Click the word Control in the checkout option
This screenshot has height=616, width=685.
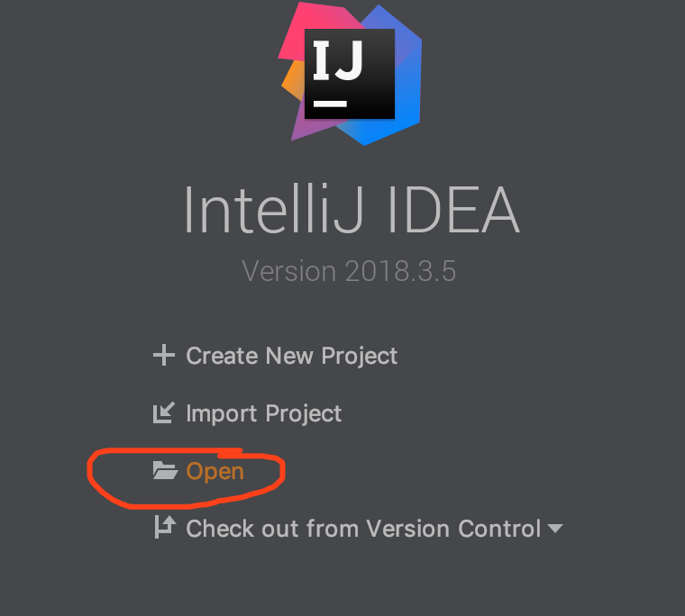coord(499,529)
